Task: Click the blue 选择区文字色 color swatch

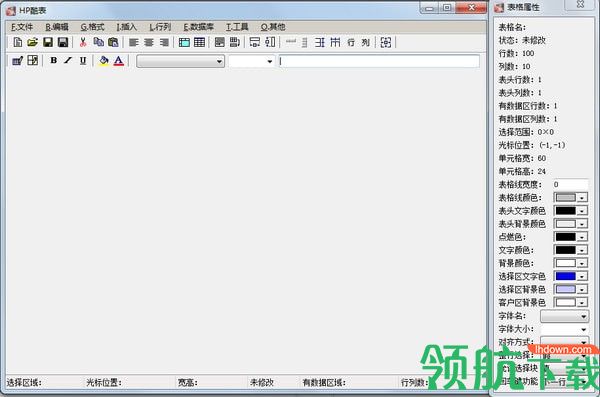Action: click(x=566, y=276)
